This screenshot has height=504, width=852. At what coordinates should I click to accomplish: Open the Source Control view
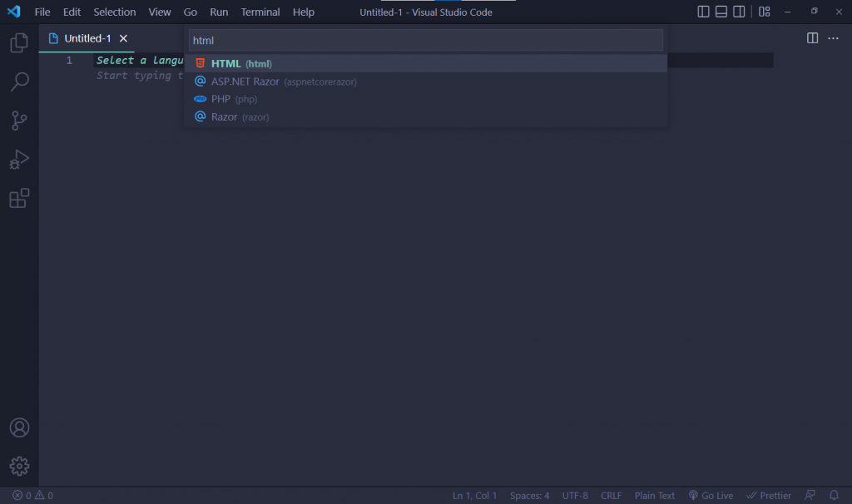pos(19,121)
